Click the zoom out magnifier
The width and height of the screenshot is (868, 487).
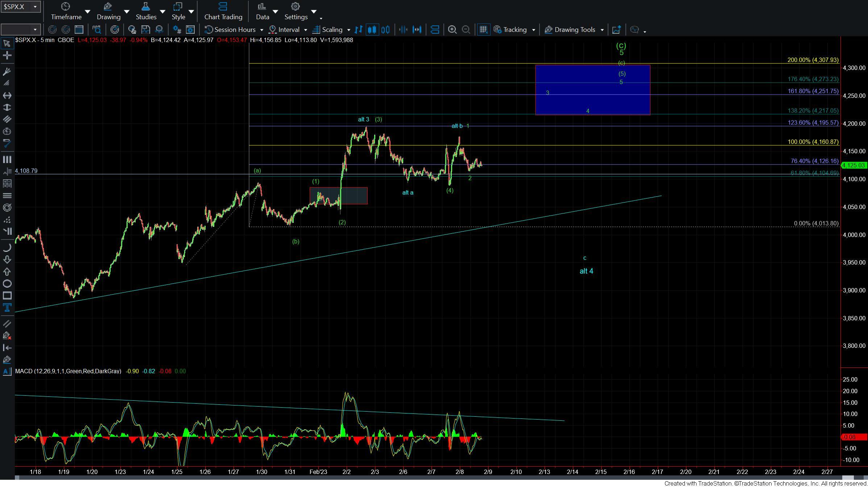[x=466, y=30]
